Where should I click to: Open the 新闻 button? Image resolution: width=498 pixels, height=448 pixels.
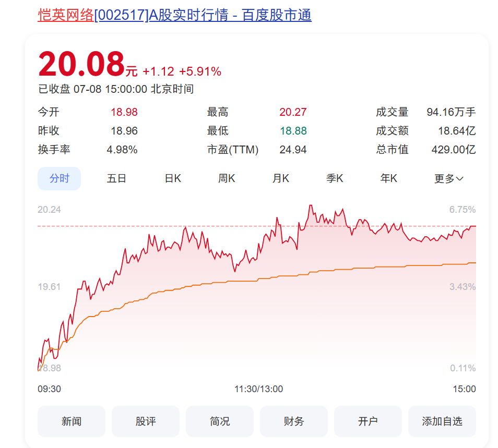[72, 421]
